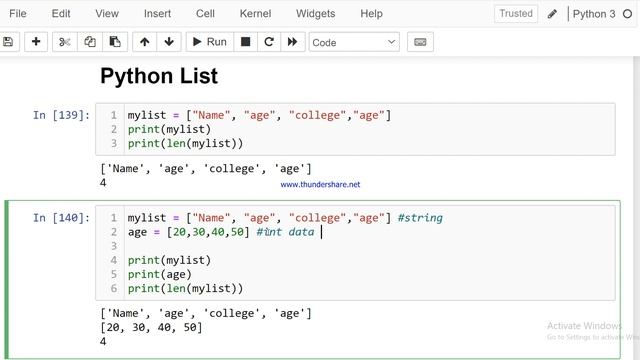The image size is (640, 360).
Task: Click print(len(mylist)) in cell 139
Action: pyautogui.click(x=185, y=143)
